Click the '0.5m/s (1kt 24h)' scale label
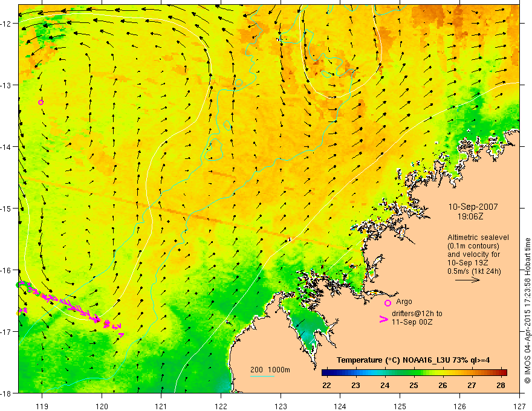Viewport: 532px width, 411px height. (x=475, y=271)
